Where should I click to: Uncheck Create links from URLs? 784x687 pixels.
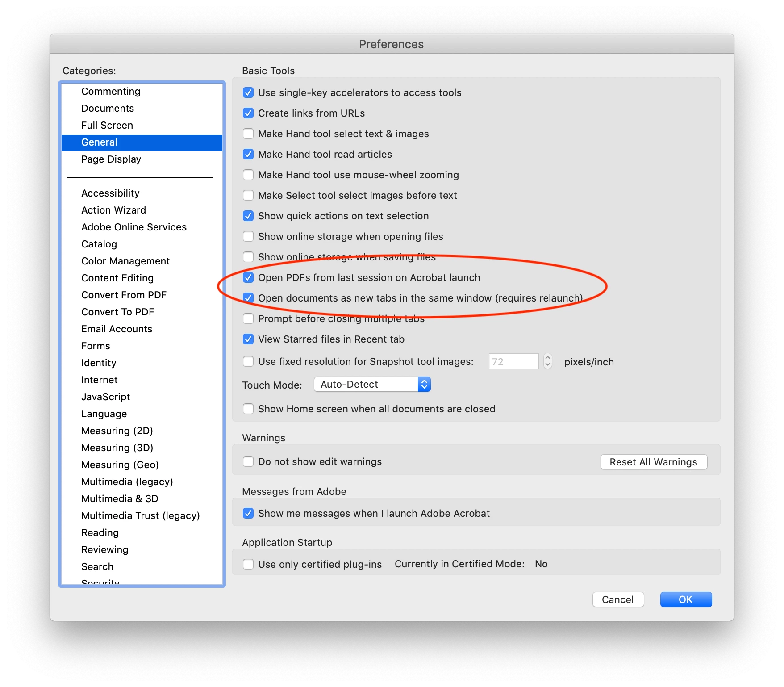[248, 113]
